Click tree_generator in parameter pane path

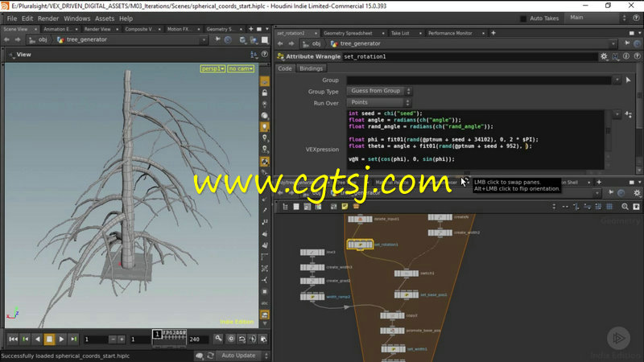pyautogui.click(x=360, y=44)
